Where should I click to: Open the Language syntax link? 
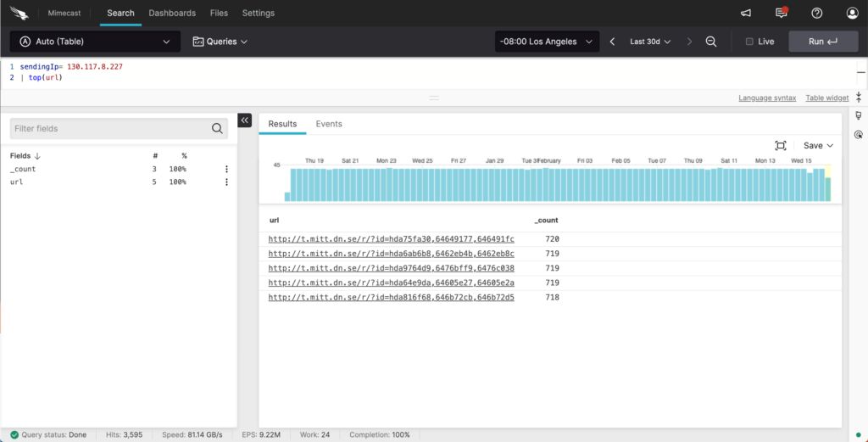[767, 98]
